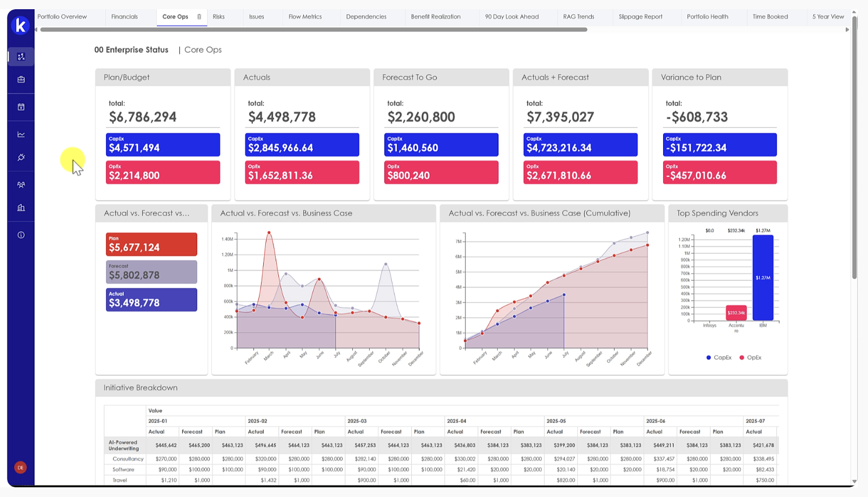Open the strategy board sidebar icon
The image size is (868, 497).
[x=21, y=57]
